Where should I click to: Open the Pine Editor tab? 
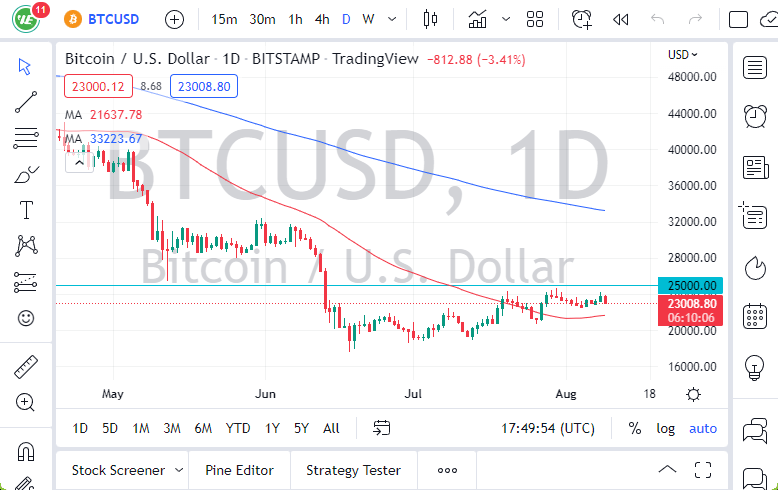coord(239,470)
